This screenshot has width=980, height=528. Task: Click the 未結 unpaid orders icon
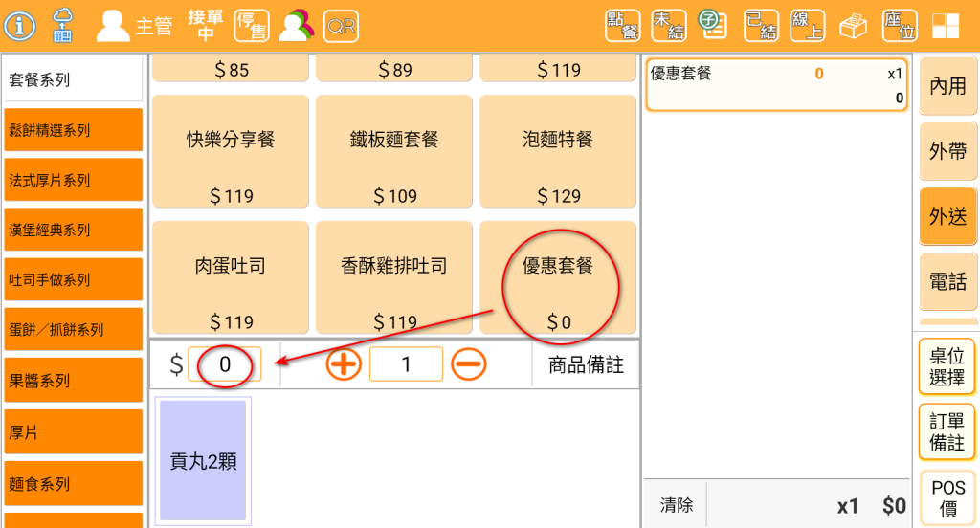pos(668,26)
